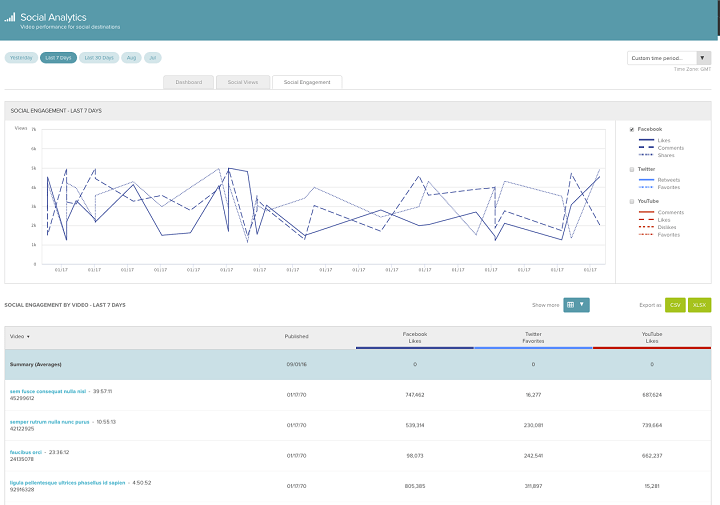Open the 'faucibus orci' video link
Viewport: 720px width, 505px height.
coord(26,452)
